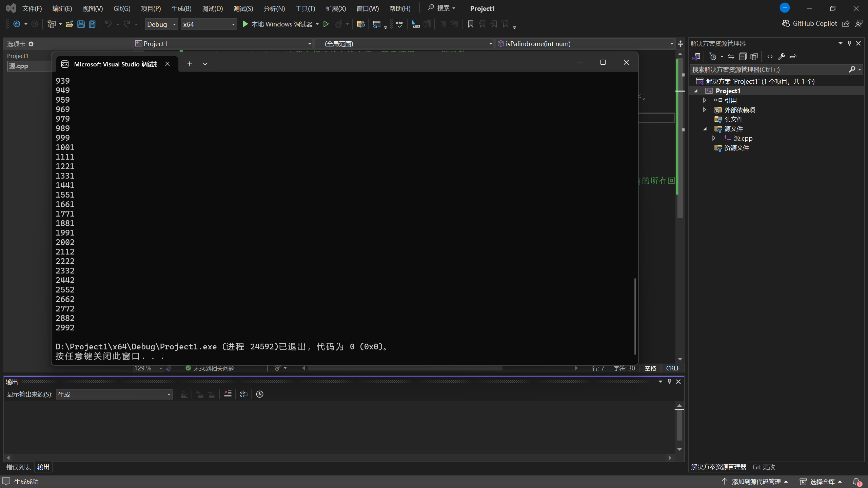Click the GitHub Copilot icon
868x488 pixels.
[786, 23]
